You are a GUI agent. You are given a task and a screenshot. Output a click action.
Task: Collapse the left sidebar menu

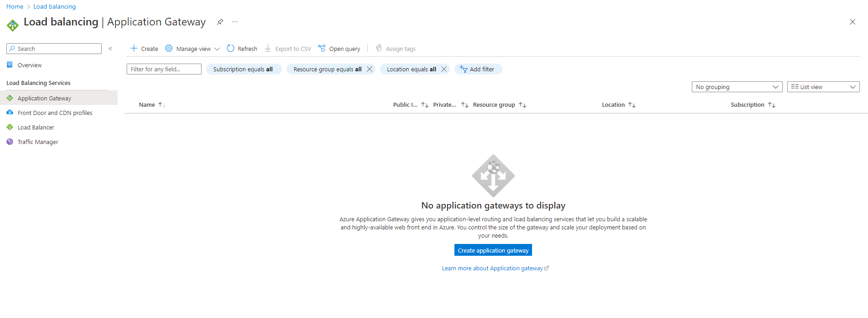[110, 49]
